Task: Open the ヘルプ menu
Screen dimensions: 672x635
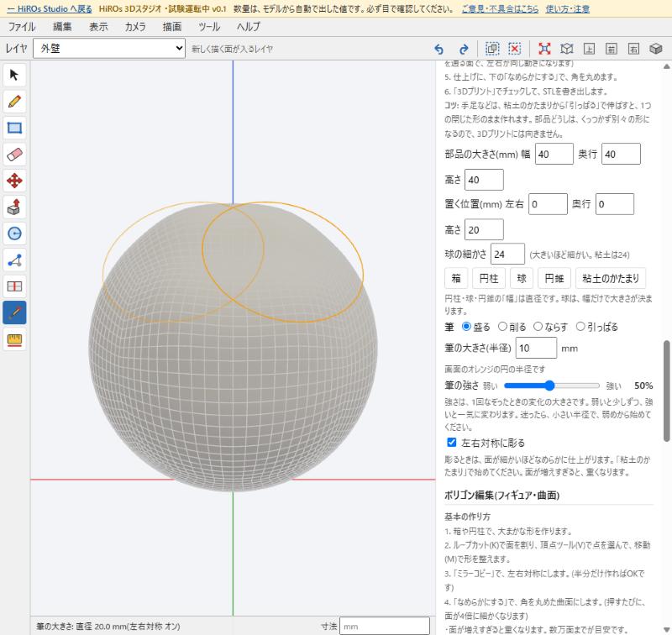Action: pos(249,27)
